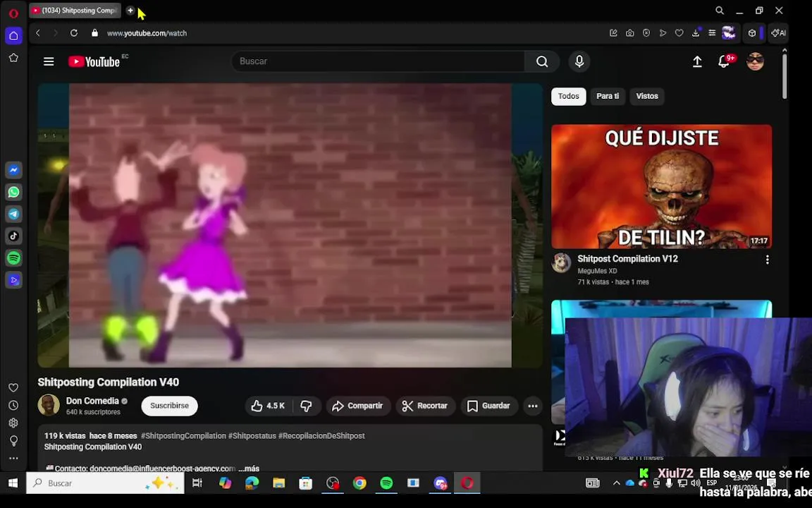Open the Opera menu logo

click(13, 13)
